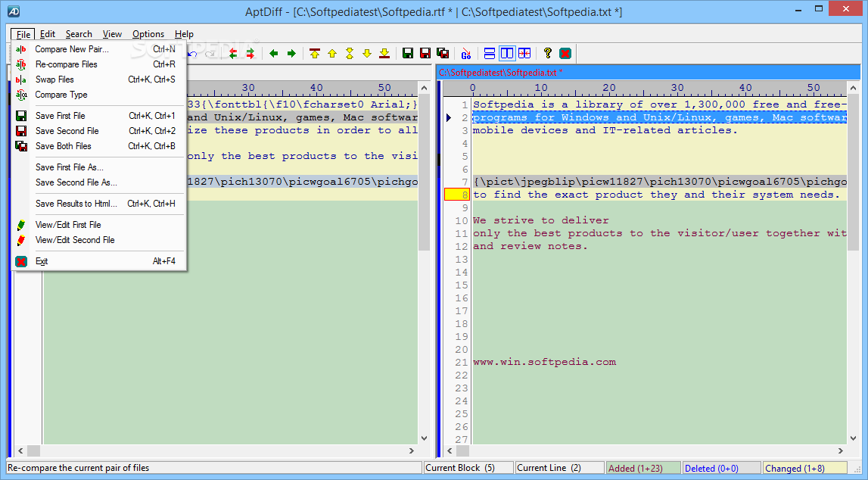Viewport: 868px width, 480px height.
Task: Jump to first difference with top-bar arrow
Action: pos(315,54)
